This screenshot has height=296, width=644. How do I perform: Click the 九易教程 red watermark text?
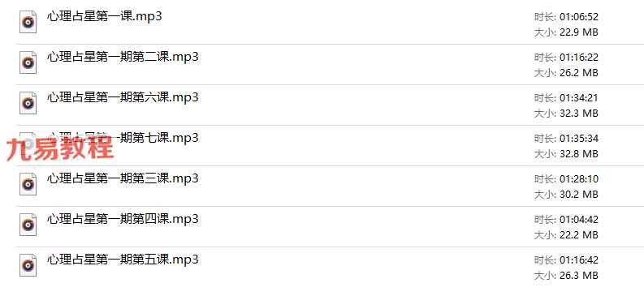click(x=60, y=148)
